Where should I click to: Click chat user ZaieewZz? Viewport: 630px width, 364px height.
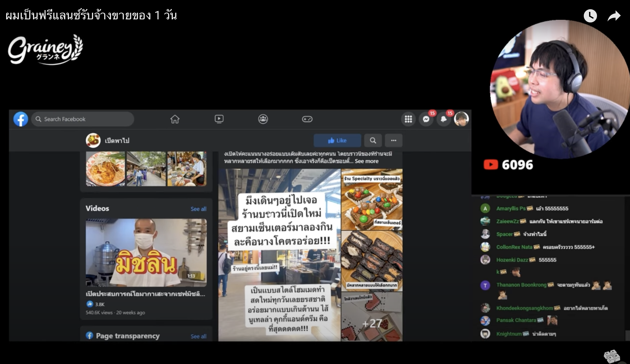click(x=508, y=221)
